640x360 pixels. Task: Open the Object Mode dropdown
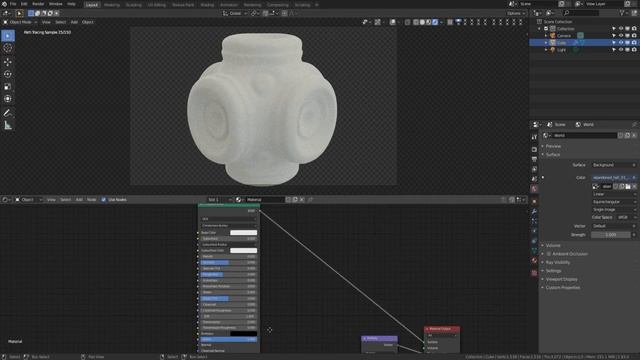tap(20, 22)
